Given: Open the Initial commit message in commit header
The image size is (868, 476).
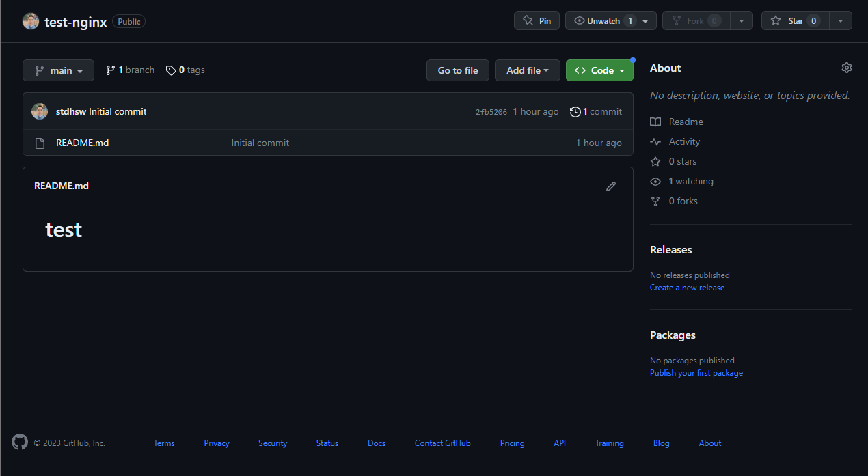Looking at the screenshot, I should [x=118, y=111].
